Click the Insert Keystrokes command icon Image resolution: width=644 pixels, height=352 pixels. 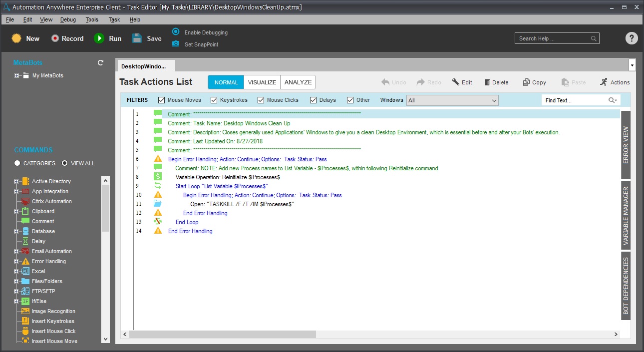26,321
